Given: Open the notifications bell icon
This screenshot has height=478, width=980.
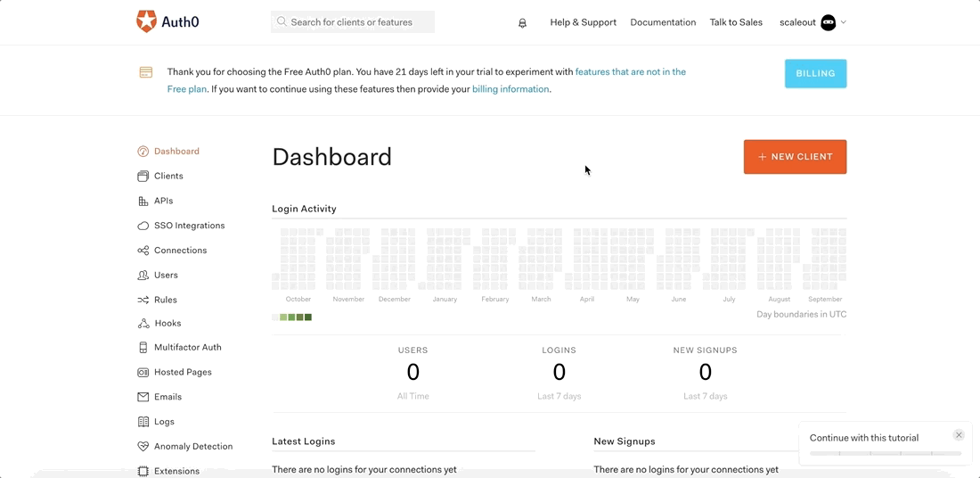Looking at the screenshot, I should pyautogui.click(x=522, y=23).
